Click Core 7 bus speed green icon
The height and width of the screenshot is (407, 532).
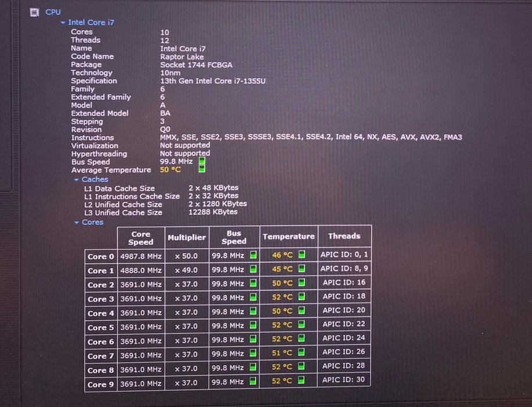coord(253,353)
